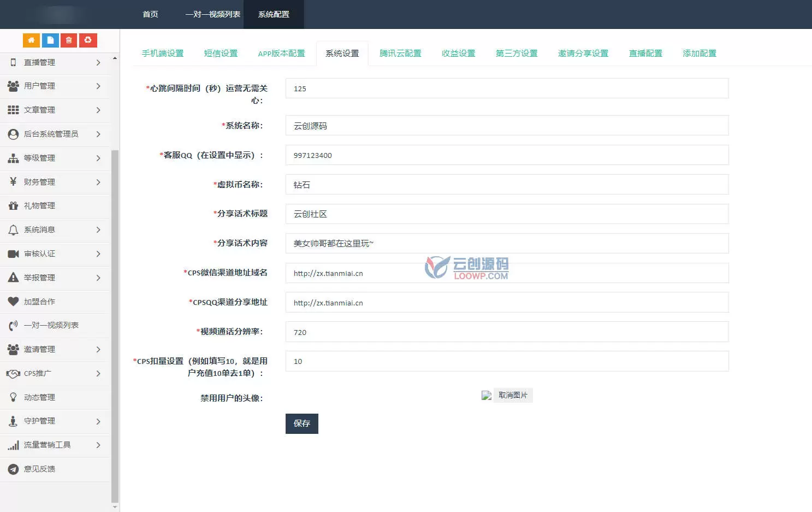Click the signal bars icon beside 流量营销工具
Viewport: 812px width, 512px height.
(13, 445)
